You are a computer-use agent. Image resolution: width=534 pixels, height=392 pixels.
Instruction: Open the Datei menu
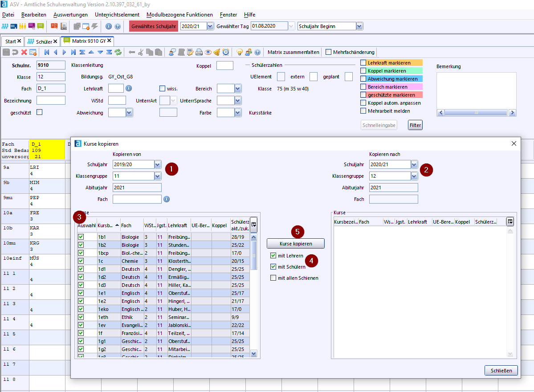[x=8, y=15]
